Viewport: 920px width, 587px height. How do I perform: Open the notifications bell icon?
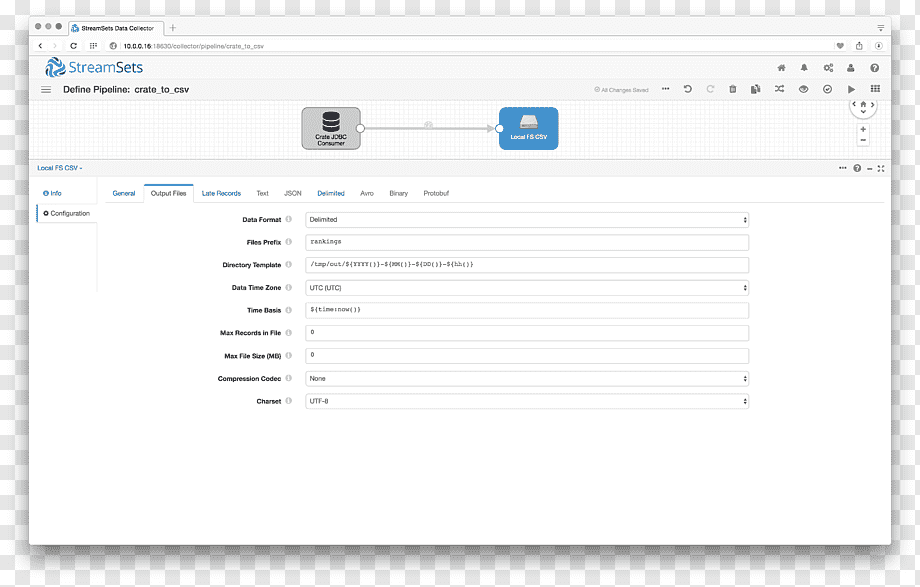[x=804, y=68]
